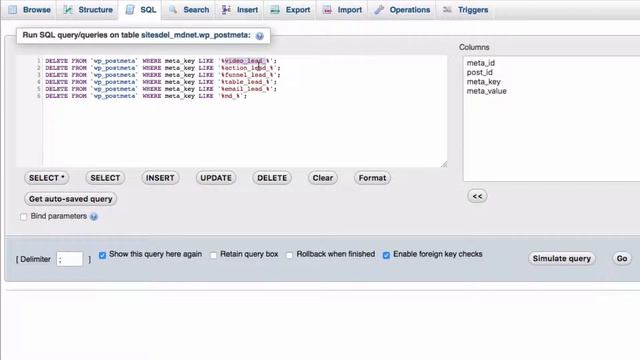Insert plain SELECT query template
The height and width of the screenshot is (360, 640).
105,178
